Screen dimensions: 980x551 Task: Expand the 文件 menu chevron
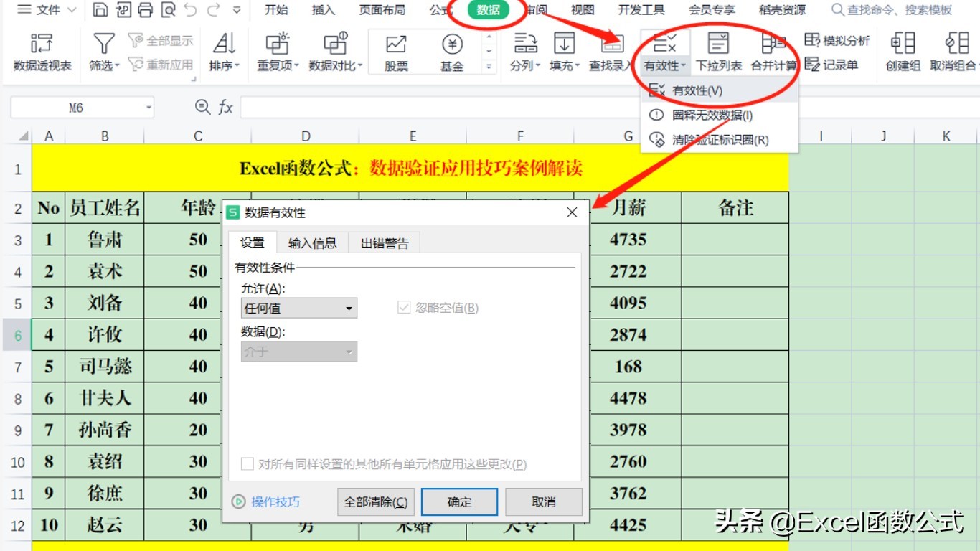pyautogui.click(x=71, y=10)
